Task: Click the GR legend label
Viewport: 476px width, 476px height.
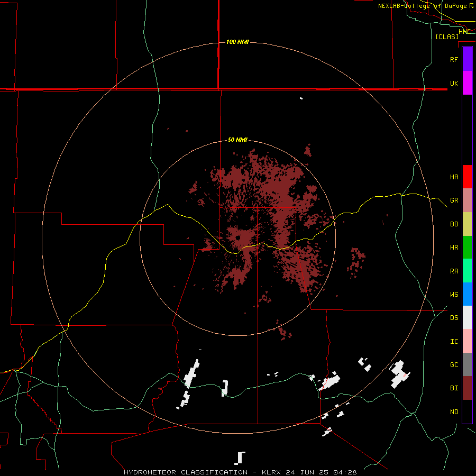Action: [454, 200]
